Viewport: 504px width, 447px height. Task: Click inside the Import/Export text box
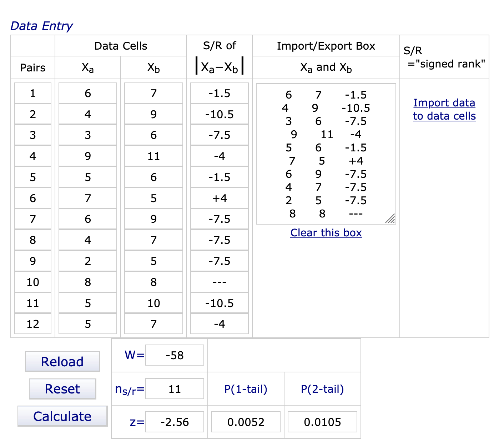coord(326,154)
